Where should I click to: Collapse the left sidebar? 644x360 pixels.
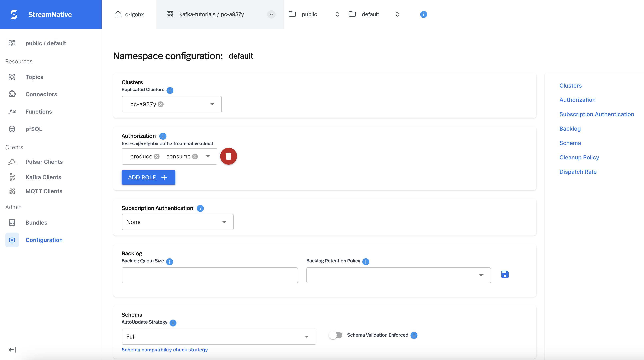click(12, 350)
